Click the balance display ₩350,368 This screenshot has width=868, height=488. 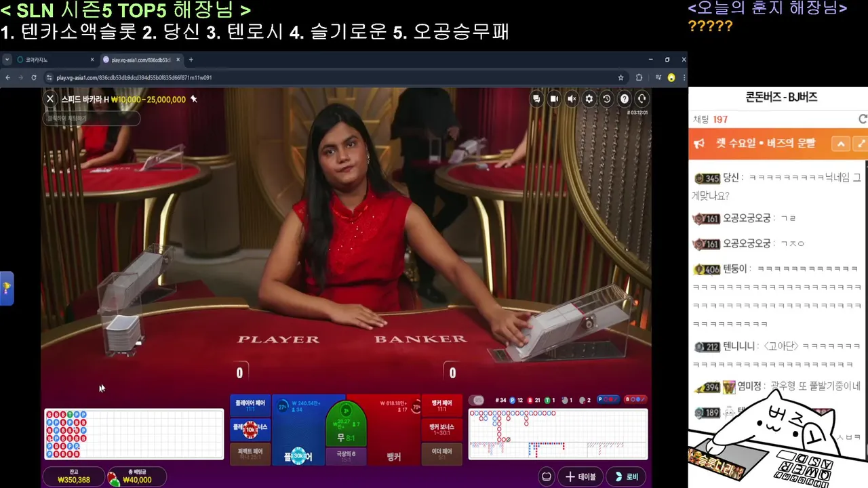[x=74, y=476]
